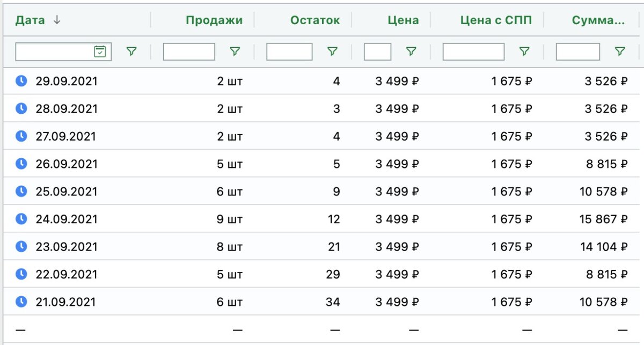This screenshot has height=345, width=644.
Task: Click the filter funnel for Цена с СПП
Action: point(524,51)
